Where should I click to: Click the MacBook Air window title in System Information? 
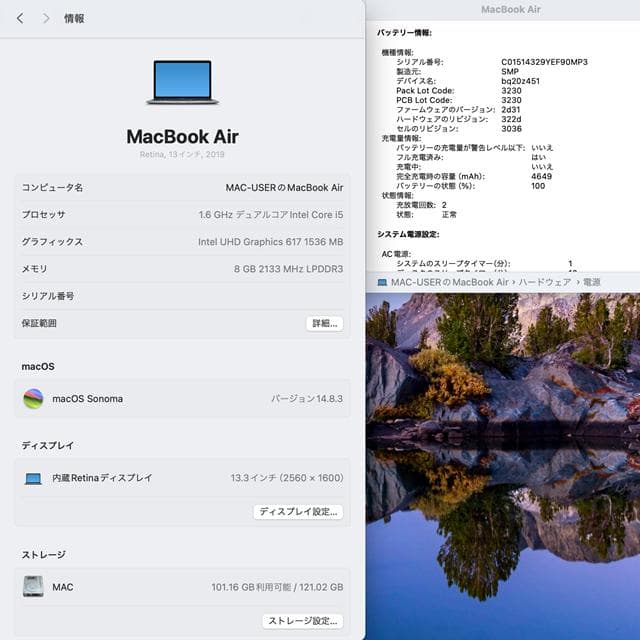tap(511, 9)
